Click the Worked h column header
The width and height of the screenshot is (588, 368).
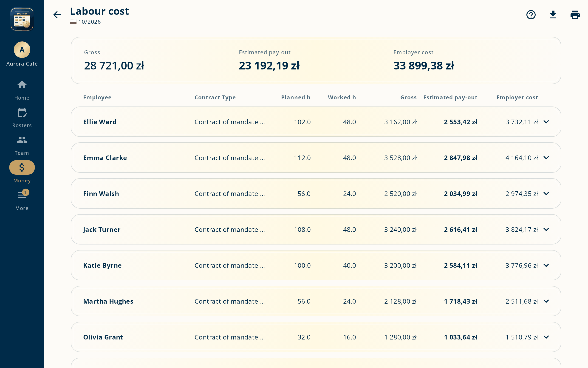tap(342, 97)
